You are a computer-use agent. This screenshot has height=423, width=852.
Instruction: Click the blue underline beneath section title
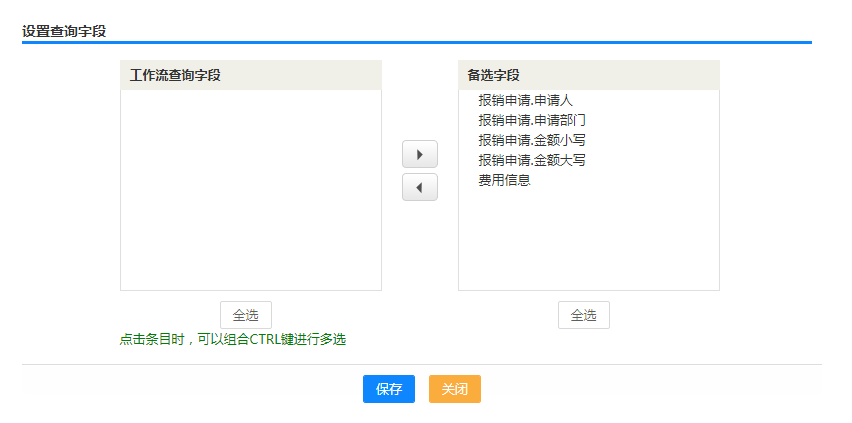coord(416,43)
